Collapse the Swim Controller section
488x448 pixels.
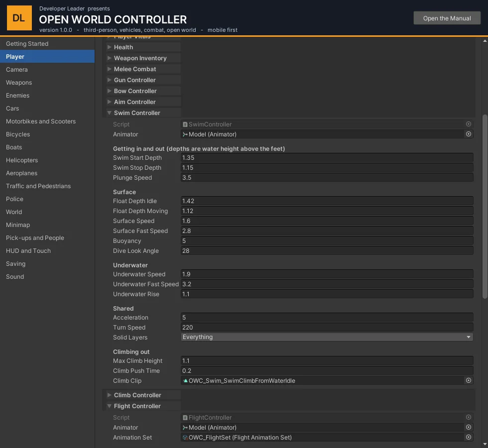[x=109, y=113]
